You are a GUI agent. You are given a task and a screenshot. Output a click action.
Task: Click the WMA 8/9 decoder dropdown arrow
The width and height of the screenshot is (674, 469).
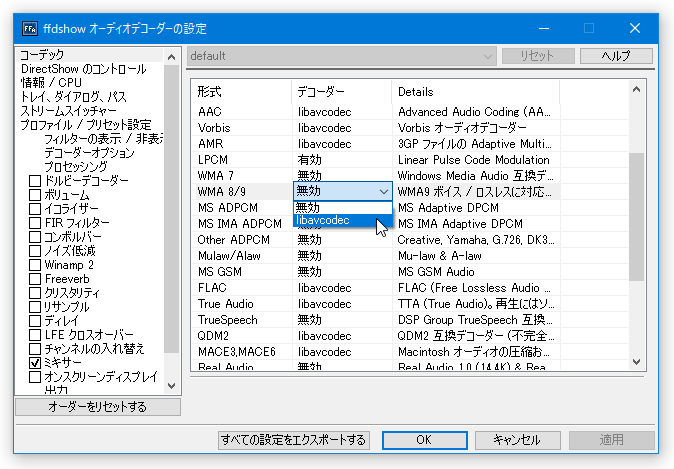coord(383,192)
